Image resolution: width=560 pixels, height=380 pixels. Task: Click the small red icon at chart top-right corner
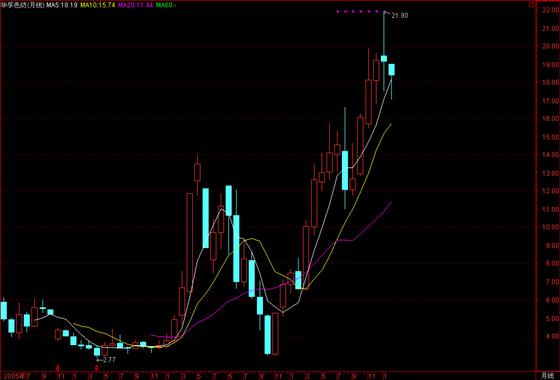(531, 5)
